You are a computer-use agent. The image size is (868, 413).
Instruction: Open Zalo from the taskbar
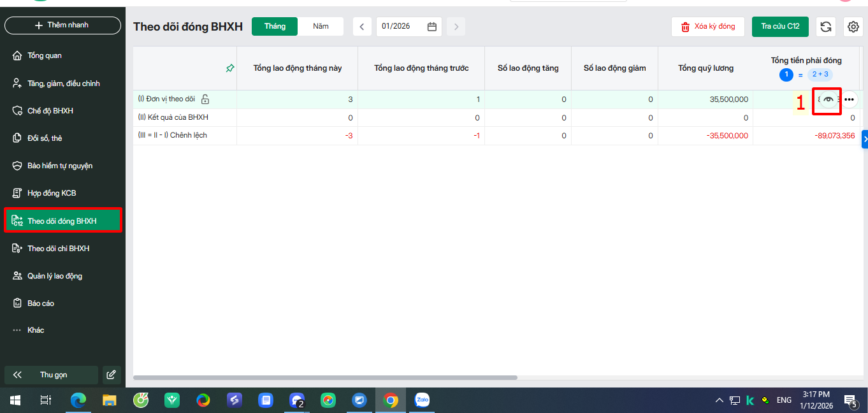pyautogui.click(x=422, y=400)
